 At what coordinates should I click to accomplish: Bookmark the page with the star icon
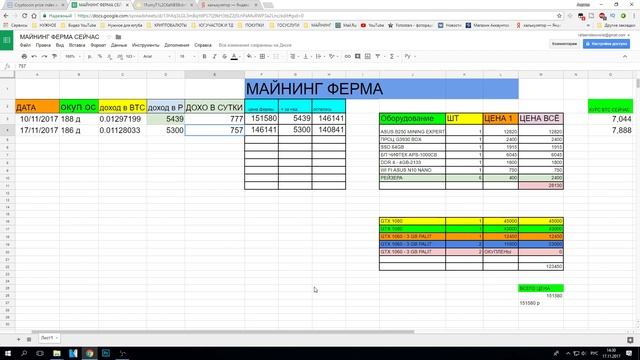click(x=559, y=16)
